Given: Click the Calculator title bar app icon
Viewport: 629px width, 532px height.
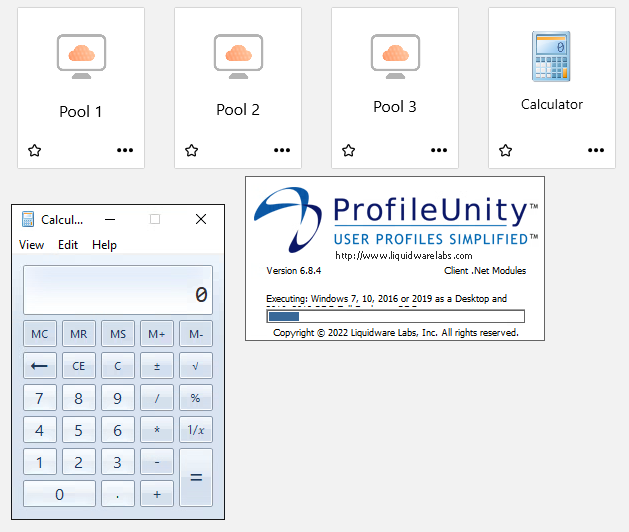Looking at the screenshot, I should [28, 219].
